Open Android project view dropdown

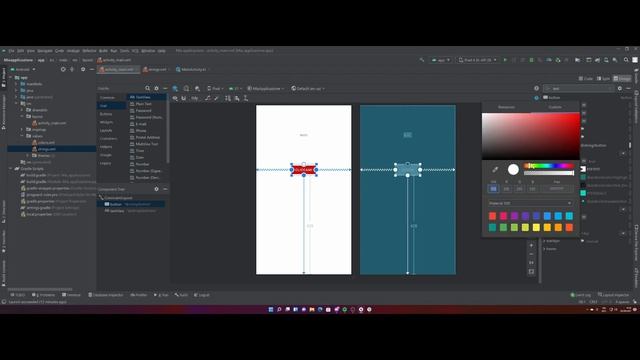click(23, 69)
